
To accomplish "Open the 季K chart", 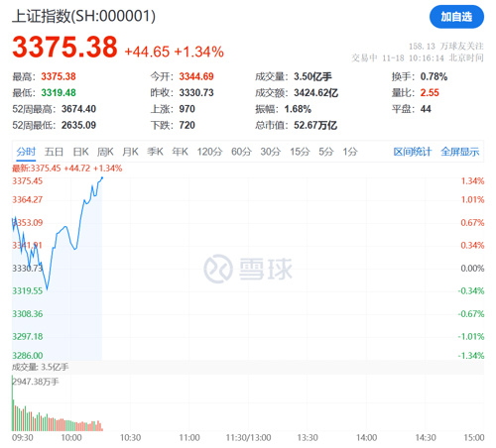I will coord(155,152).
